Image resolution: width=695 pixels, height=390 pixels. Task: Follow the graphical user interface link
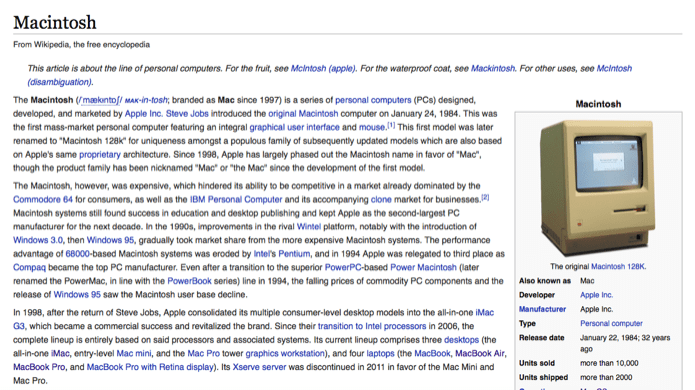[294, 128]
